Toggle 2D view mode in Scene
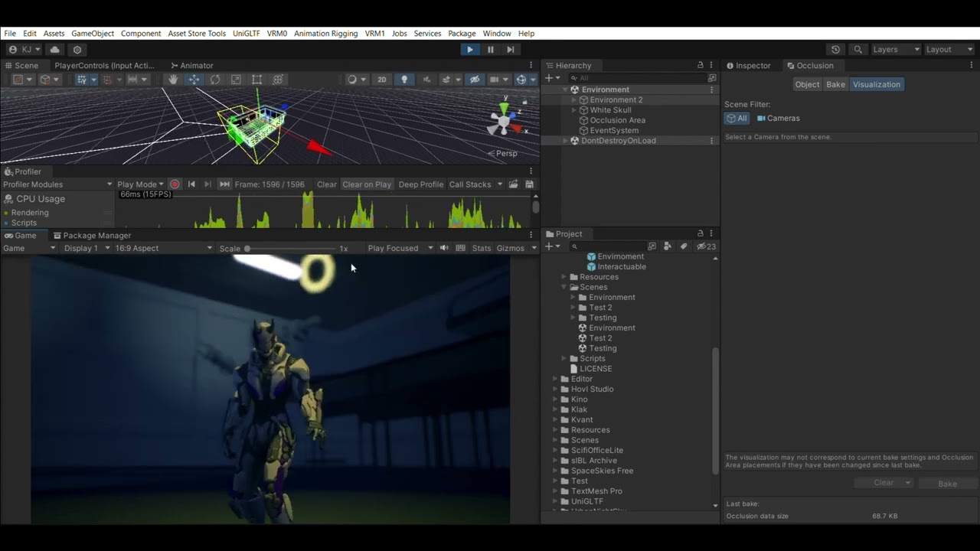Viewport: 980px width, 551px height. pyautogui.click(x=381, y=80)
